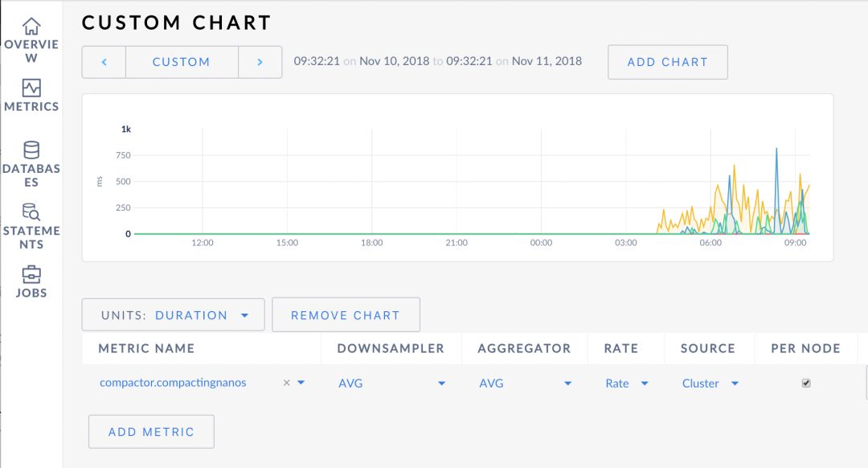This screenshot has width=868, height=468.
Task: Click the Source column header
Action: click(x=707, y=348)
